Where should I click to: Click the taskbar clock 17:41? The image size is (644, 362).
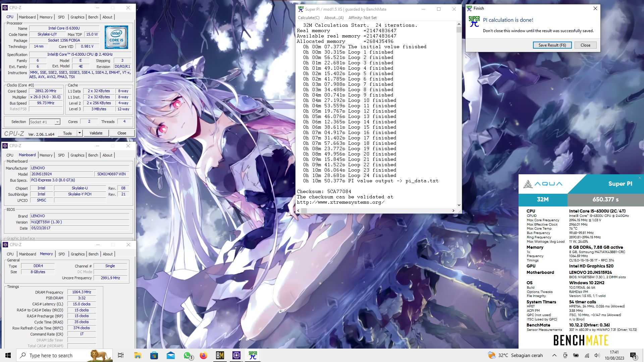tap(614, 352)
